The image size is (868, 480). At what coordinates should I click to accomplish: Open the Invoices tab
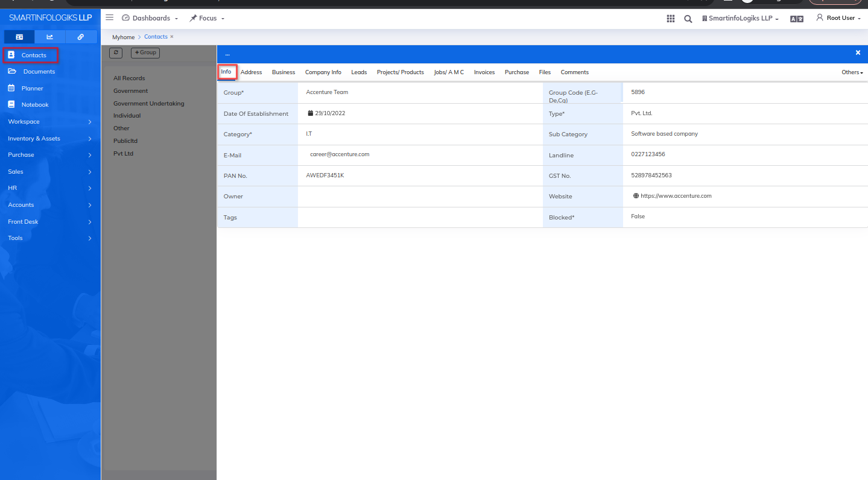[x=484, y=72]
